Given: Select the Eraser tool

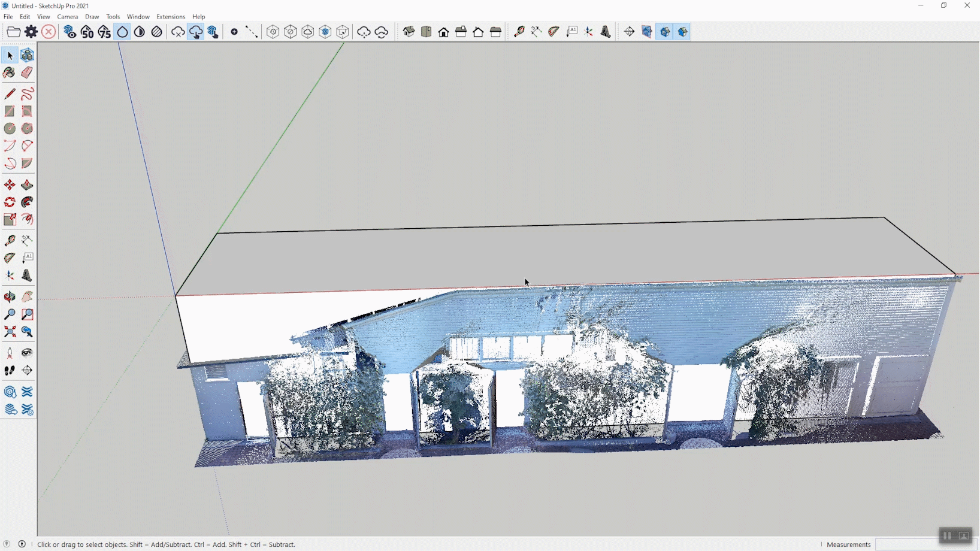Looking at the screenshot, I should (x=27, y=72).
